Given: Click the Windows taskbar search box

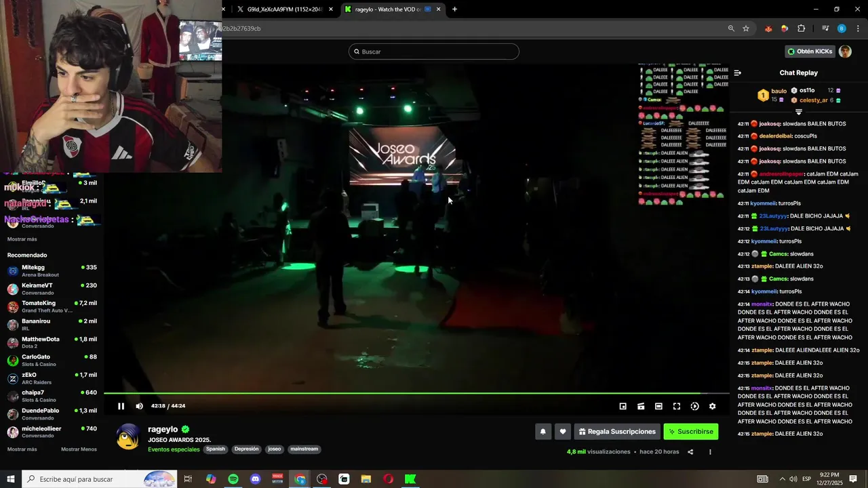Looking at the screenshot, I should tap(100, 479).
